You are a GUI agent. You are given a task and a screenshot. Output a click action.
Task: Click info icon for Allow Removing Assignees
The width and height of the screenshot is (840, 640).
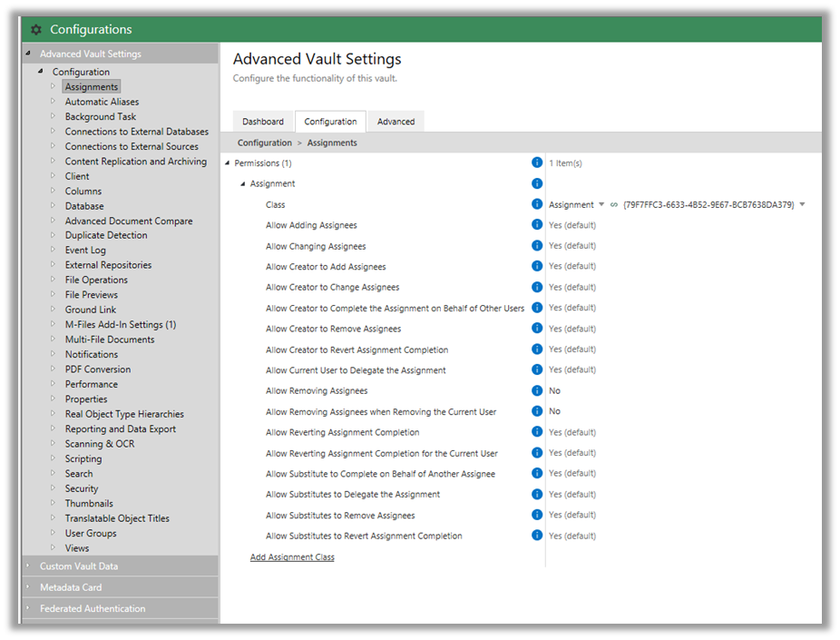(x=537, y=390)
